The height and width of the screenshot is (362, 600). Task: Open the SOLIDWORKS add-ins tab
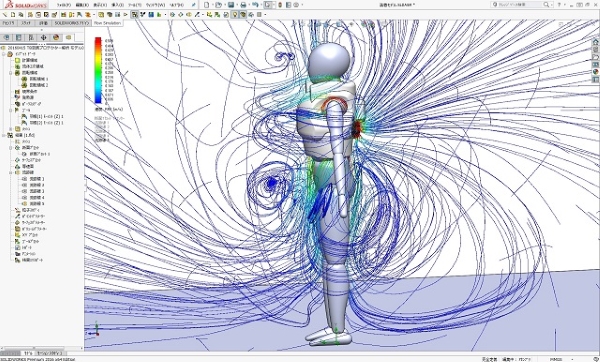click(x=71, y=23)
